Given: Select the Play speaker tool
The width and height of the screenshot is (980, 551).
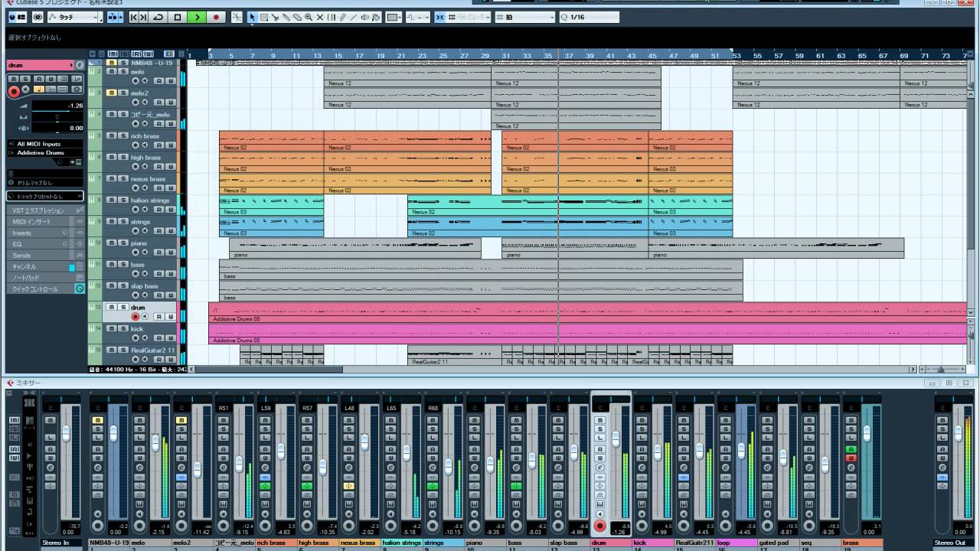Looking at the screenshot, I should click(364, 17).
